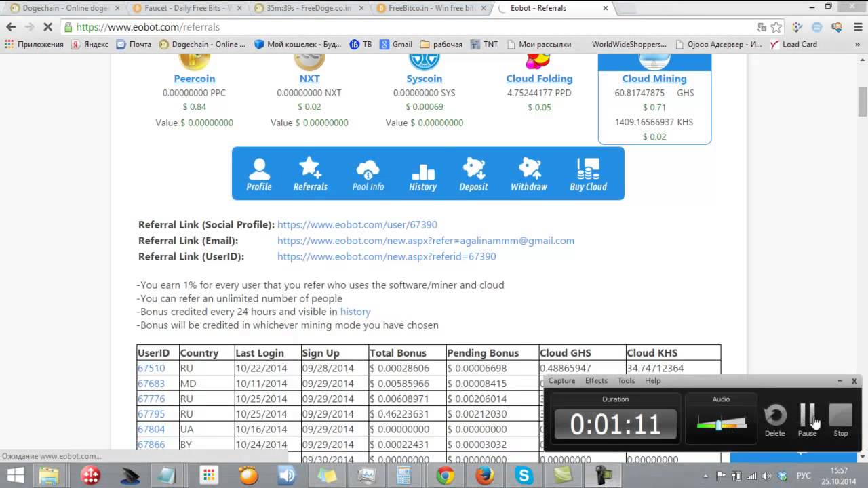Open the Profile page icon
Viewport: 868px width, 488px height.
258,174
